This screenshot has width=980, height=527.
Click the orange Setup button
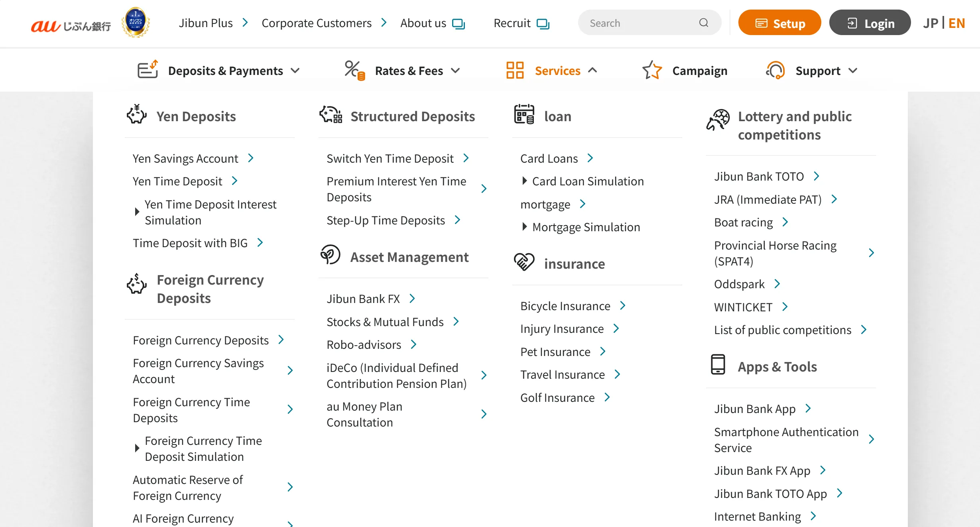coord(779,23)
